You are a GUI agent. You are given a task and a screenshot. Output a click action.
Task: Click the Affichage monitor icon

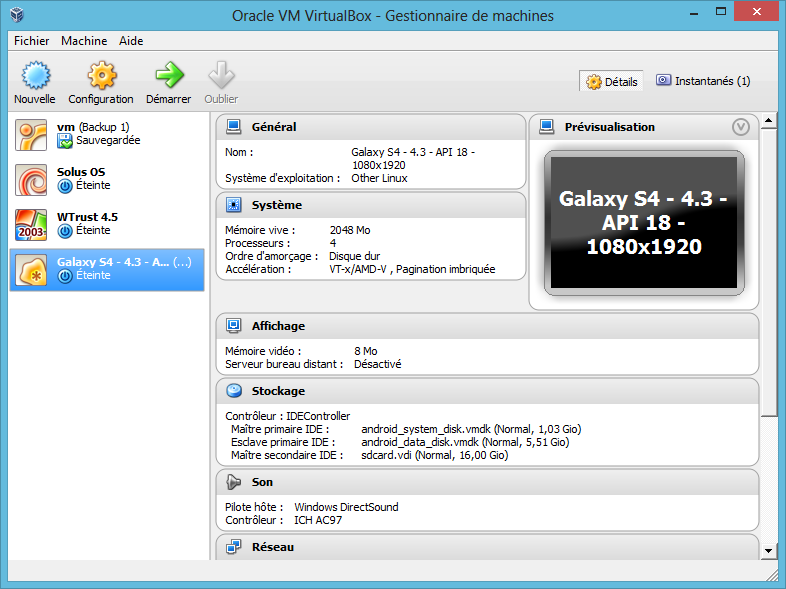point(233,325)
